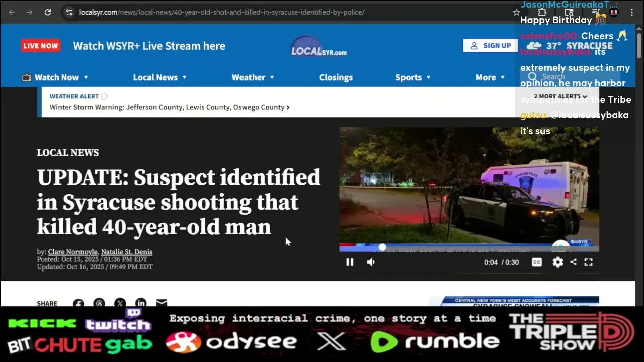This screenshot has width=644, height=362.
Task: Bookmark this page with the star icon
Action: click(x=516, y=12)
